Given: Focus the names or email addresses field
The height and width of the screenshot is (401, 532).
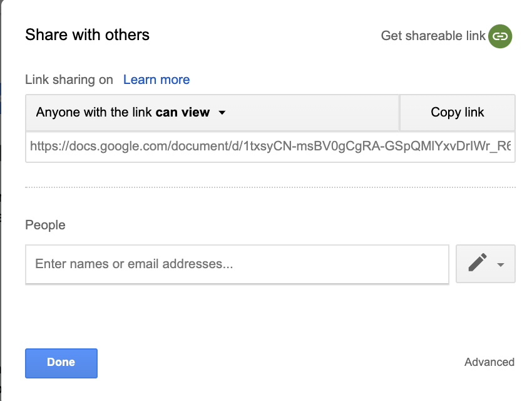Looking at the screenshot, I should 237,264.
